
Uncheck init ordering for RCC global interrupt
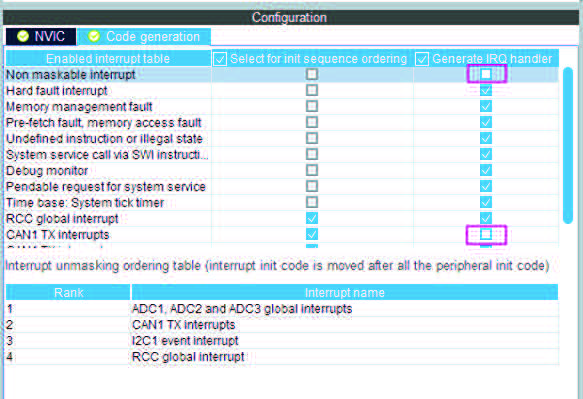[x=312, y=218]
